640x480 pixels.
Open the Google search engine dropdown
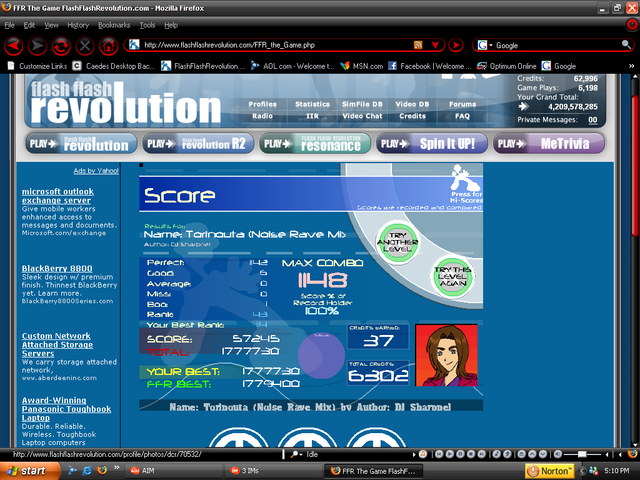[486, 45]
